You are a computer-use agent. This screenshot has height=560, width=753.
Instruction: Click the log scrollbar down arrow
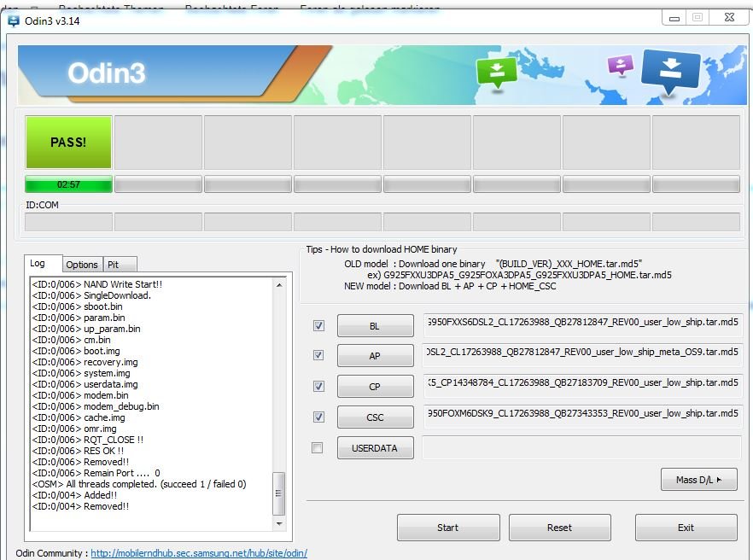279,523
